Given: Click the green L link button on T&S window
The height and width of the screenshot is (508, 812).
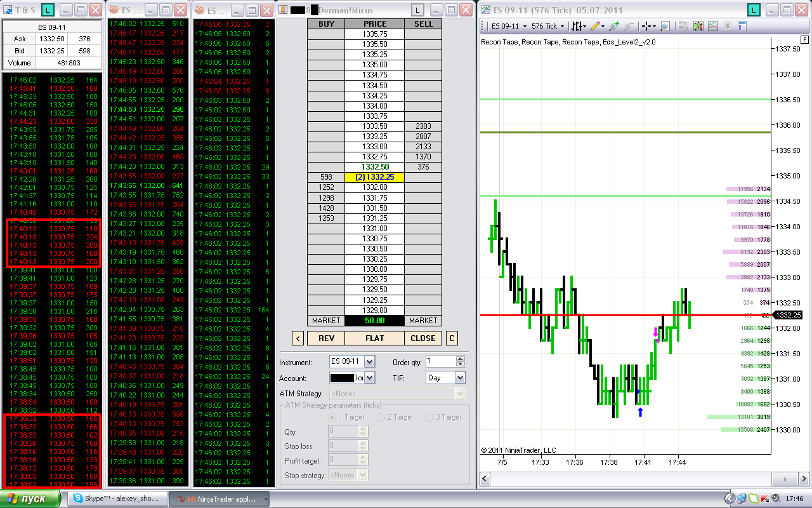Looking at the screenshot, I should tap(48, 10).
